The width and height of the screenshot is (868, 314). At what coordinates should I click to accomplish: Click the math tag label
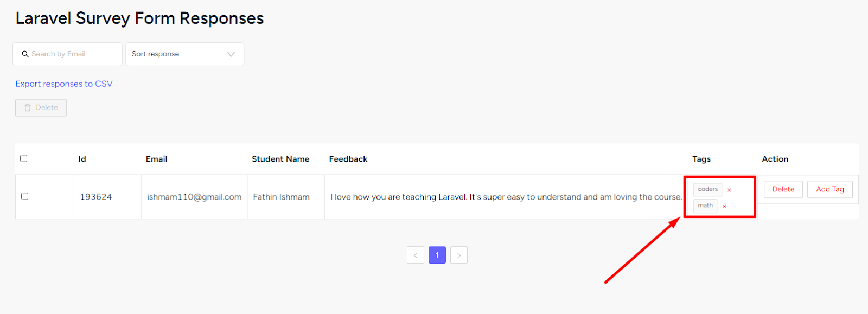tap(705, 206)
